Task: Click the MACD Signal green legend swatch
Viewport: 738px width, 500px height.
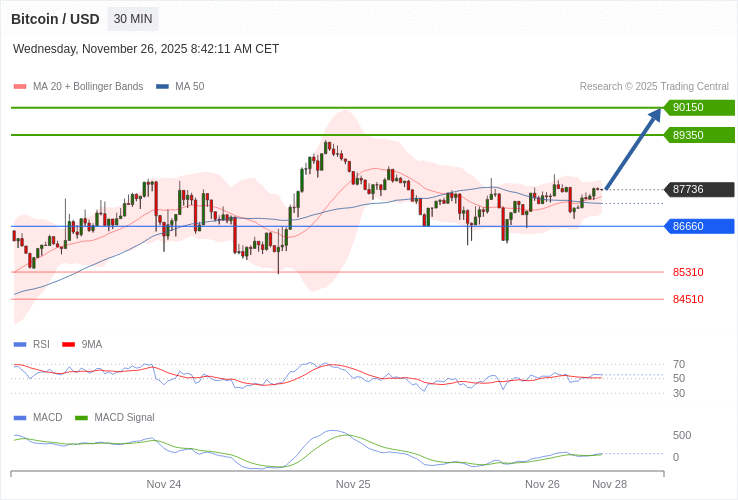Action: (x=81, y=418)
